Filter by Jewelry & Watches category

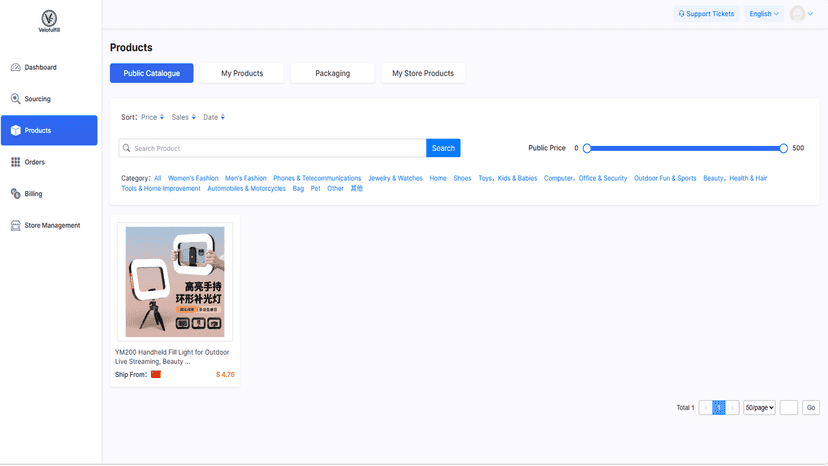click(x=395, y=179)
